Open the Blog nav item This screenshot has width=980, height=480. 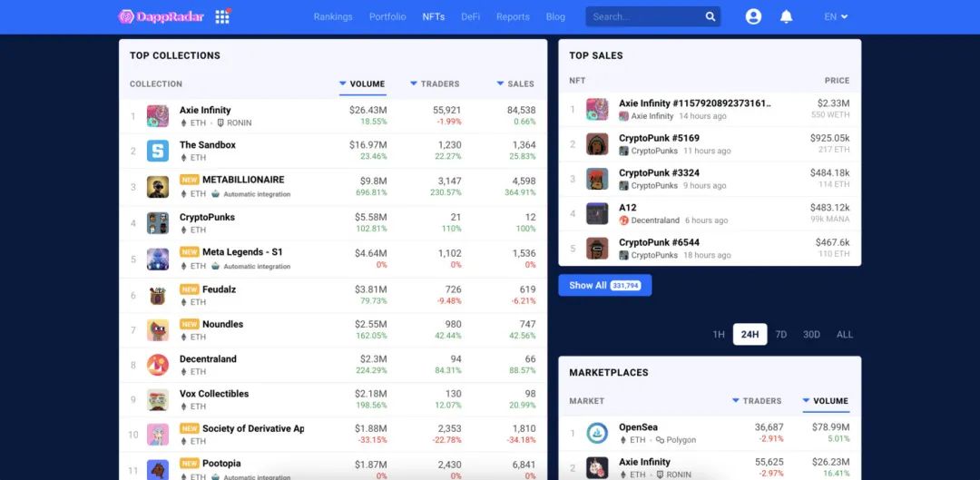point(555,17)
